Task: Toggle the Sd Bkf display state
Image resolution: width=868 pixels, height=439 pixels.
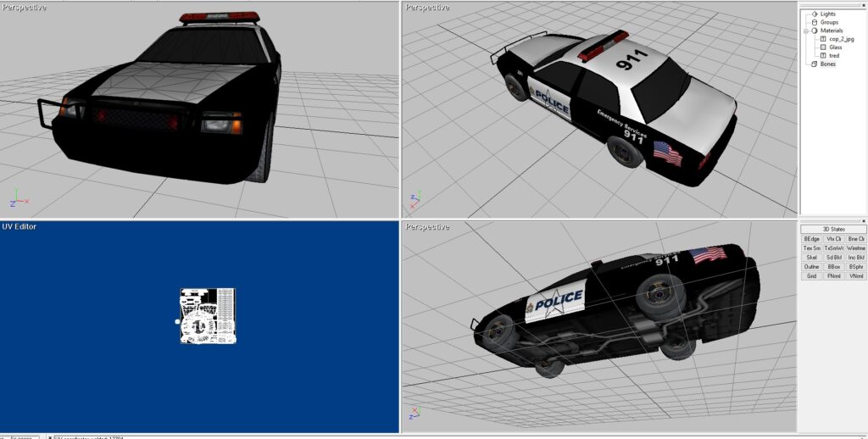Action: tap(833, 258)
